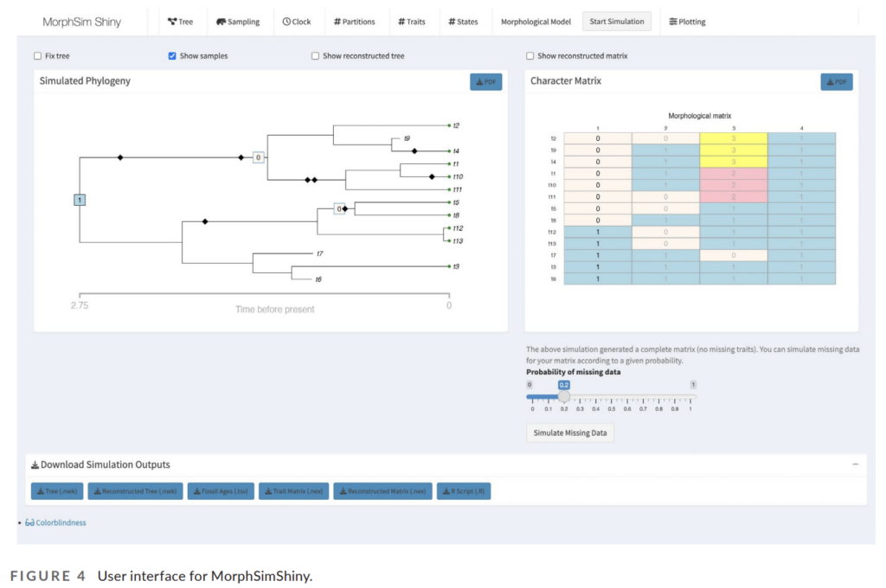Uncheck Show samples checkbox
886x588 pixels.
coord(172,56)
